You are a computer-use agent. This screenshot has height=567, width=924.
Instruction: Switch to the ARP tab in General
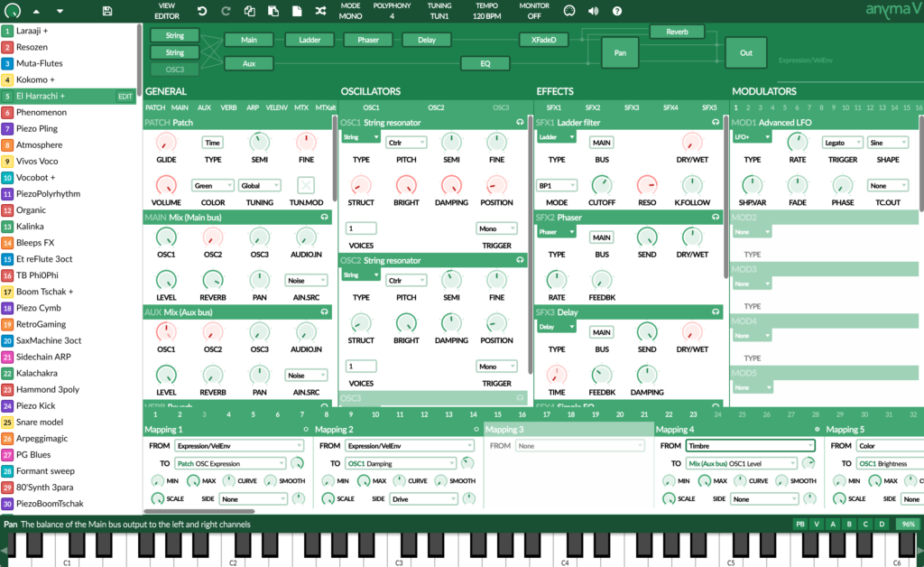253,107
